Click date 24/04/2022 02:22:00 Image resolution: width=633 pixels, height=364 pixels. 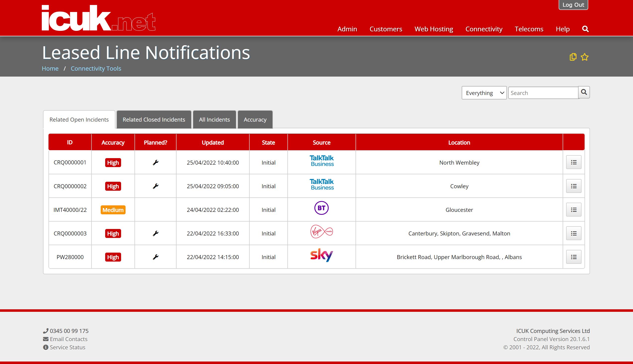point(213,210)
